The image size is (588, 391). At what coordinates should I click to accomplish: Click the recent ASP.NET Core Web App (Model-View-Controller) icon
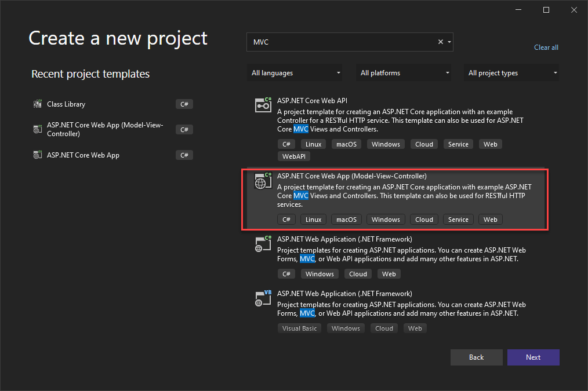tap(38, 130)
